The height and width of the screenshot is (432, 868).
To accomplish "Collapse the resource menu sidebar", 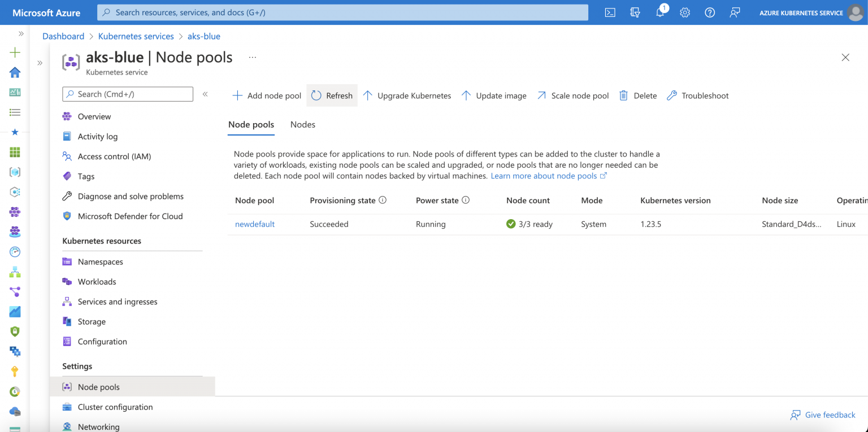I will [205, 94].
